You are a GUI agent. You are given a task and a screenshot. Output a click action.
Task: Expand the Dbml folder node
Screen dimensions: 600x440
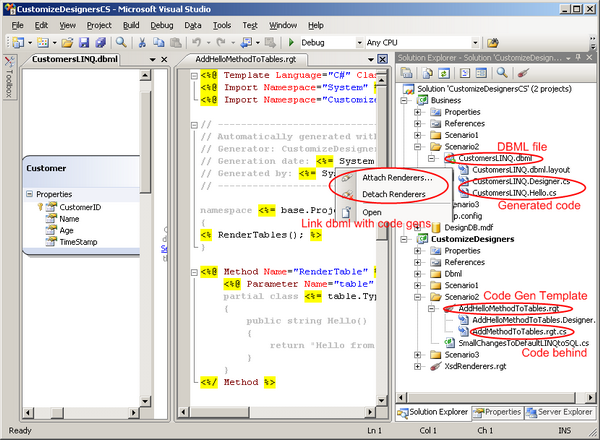click(417, 274)
